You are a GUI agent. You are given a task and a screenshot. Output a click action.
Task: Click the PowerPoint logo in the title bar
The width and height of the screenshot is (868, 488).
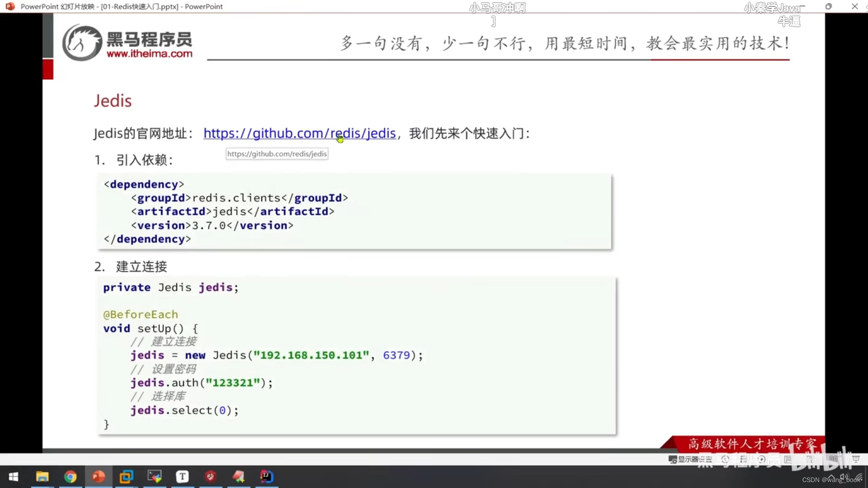(9, 6)
